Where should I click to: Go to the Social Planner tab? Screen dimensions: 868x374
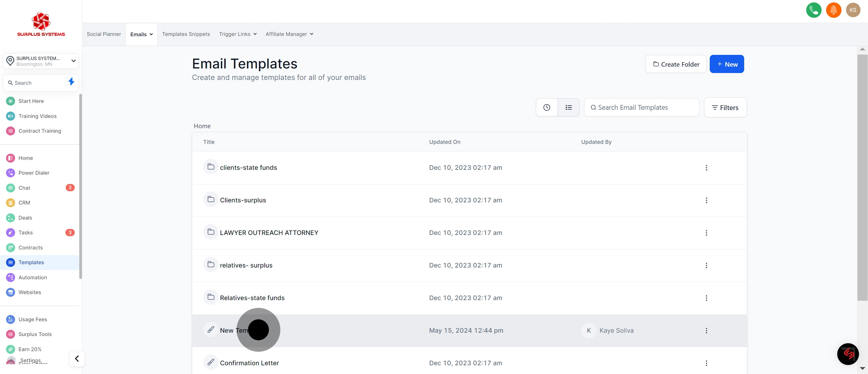point(104,34)
